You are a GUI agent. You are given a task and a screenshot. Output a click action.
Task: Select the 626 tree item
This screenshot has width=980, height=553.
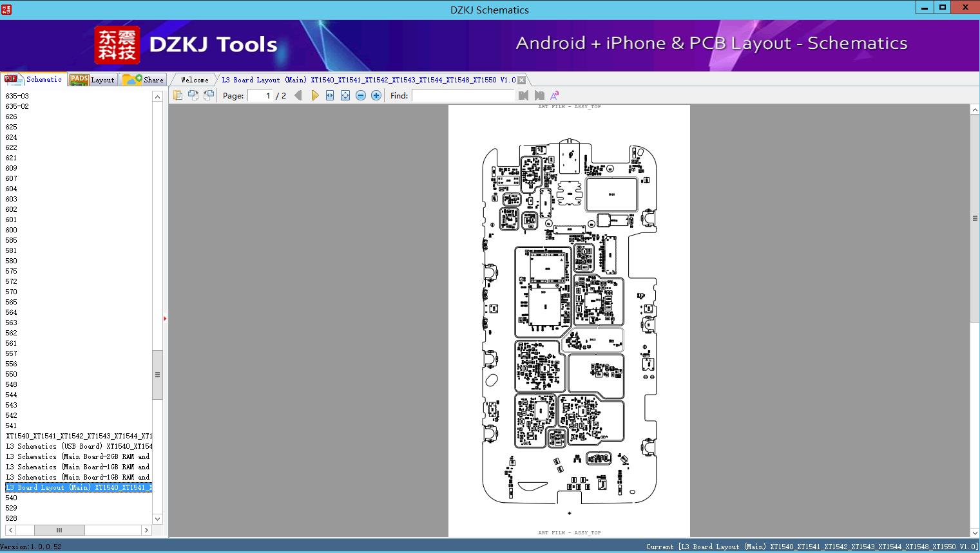(12, 117)
